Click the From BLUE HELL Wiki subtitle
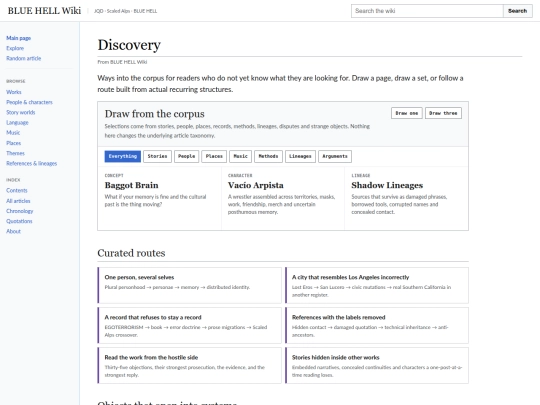This screenshot has width=540, height=405. click(122, 62)
